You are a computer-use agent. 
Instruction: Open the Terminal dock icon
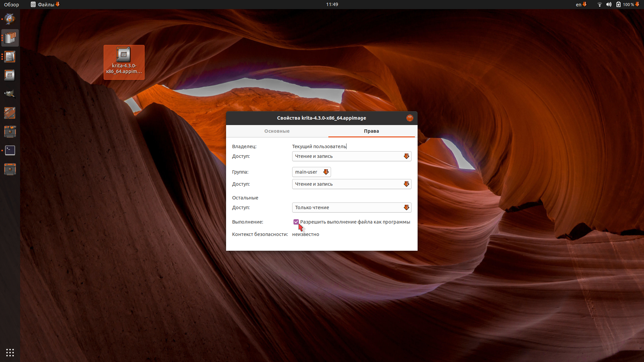coord(10,150)
